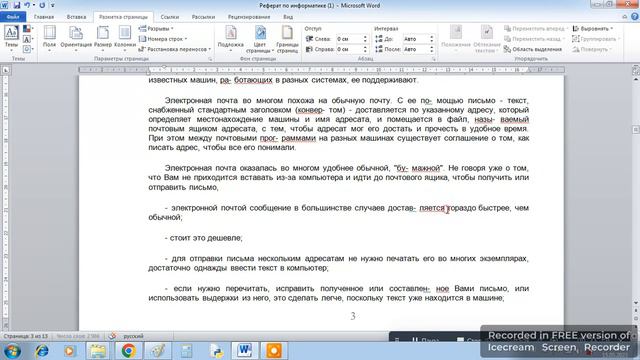The width and height of the screenshot is (640, 360).
Task: Collapse the ribbon with caret icon
Action: (625, 17)
